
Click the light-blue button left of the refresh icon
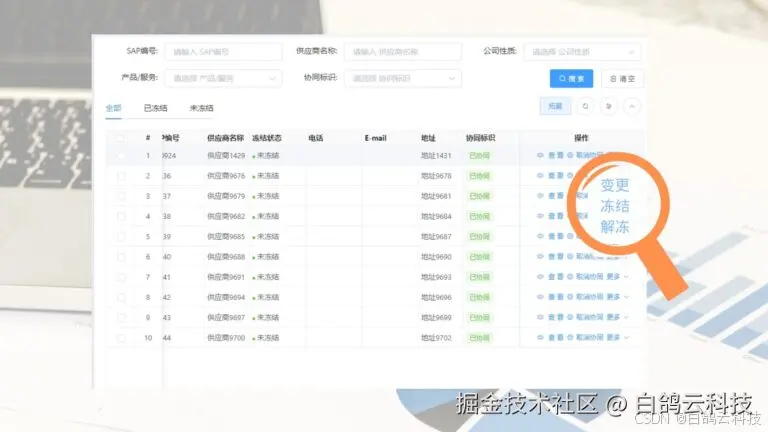coord(555,106)
